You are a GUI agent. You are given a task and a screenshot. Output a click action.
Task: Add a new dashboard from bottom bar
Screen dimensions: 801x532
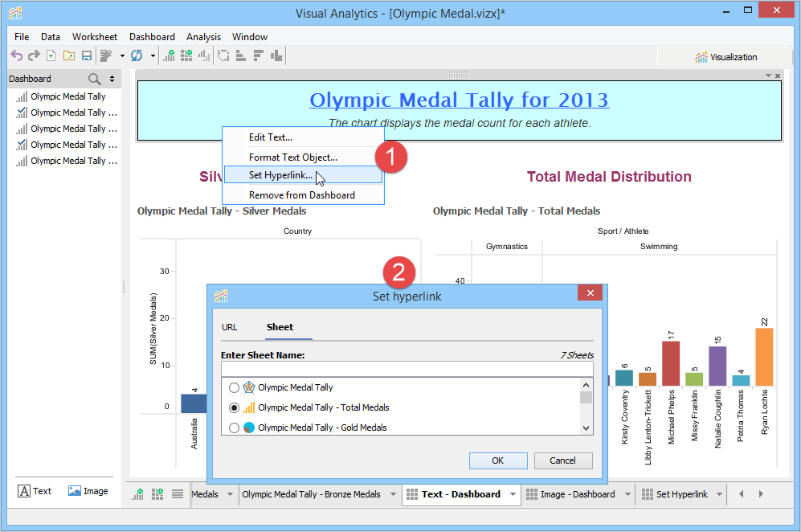point(157,494)
